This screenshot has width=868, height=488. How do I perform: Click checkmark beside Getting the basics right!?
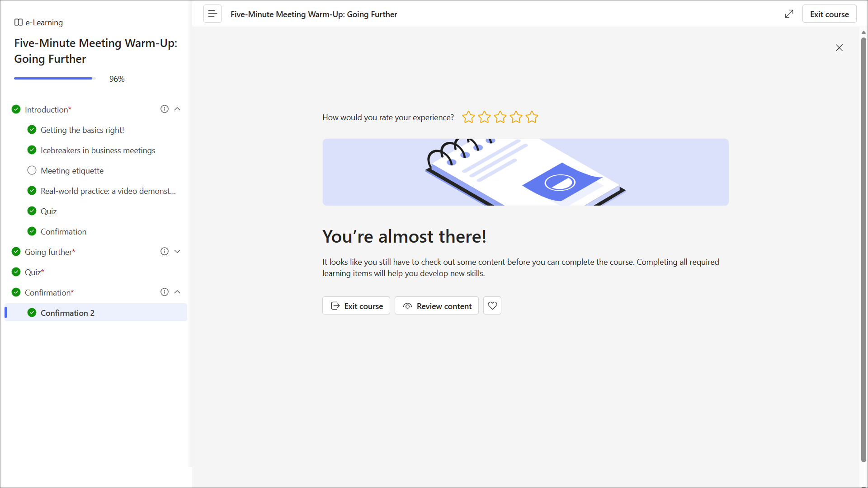pos(32,130)
